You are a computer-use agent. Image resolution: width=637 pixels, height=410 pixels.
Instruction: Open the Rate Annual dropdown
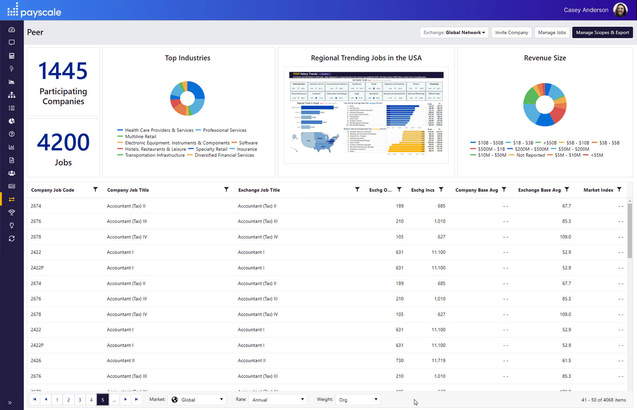click(278, 400)
